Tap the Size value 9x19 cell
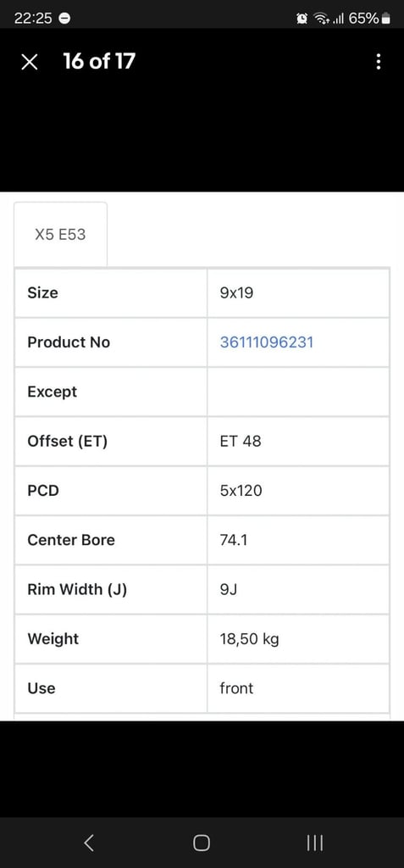 tap(298, 292)
